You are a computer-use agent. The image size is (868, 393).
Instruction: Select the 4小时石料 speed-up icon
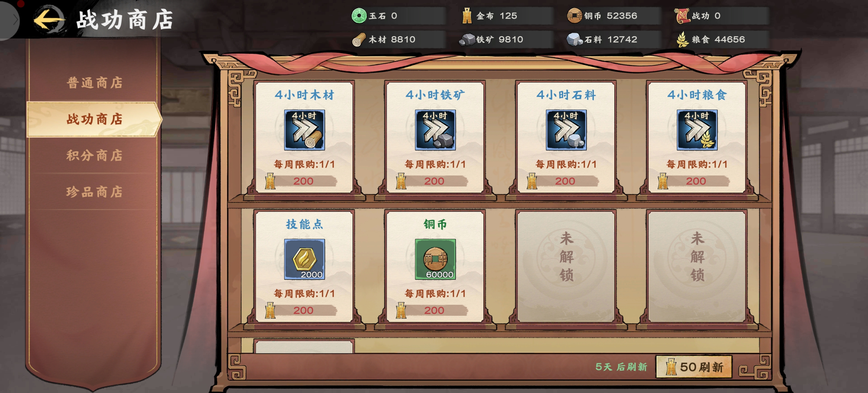[566, 130]
